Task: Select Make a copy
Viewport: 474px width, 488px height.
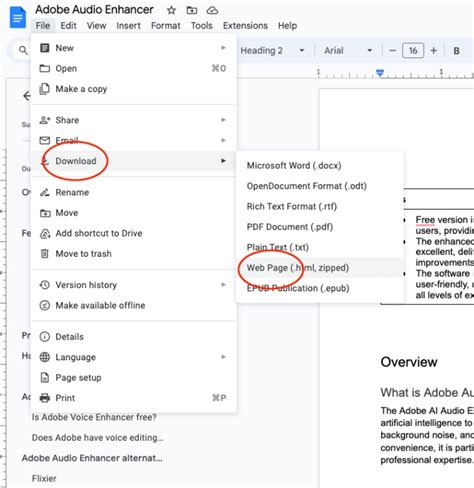Action: 134,89
